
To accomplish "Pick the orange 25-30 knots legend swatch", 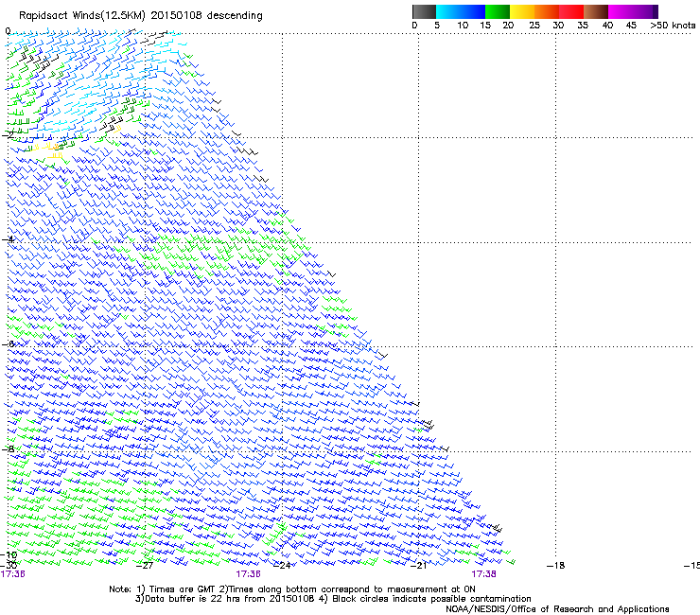I will [x=547, y=11].
